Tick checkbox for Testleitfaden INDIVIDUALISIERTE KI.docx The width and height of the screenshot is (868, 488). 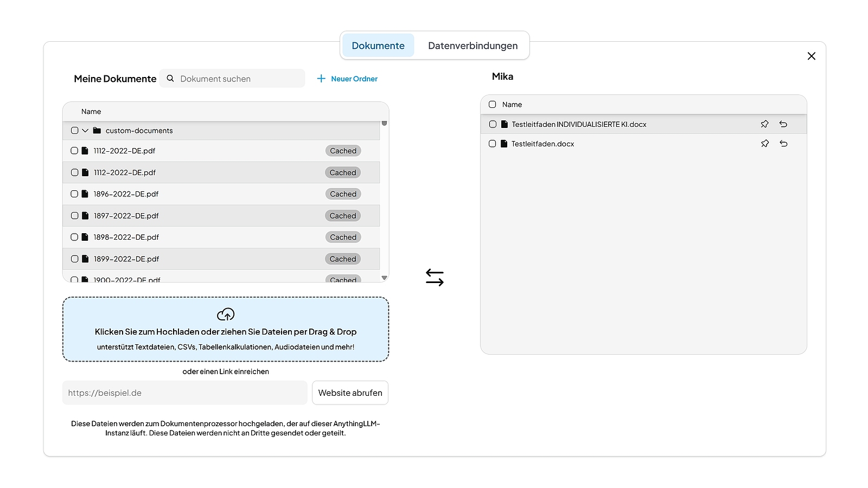[493, 124]
